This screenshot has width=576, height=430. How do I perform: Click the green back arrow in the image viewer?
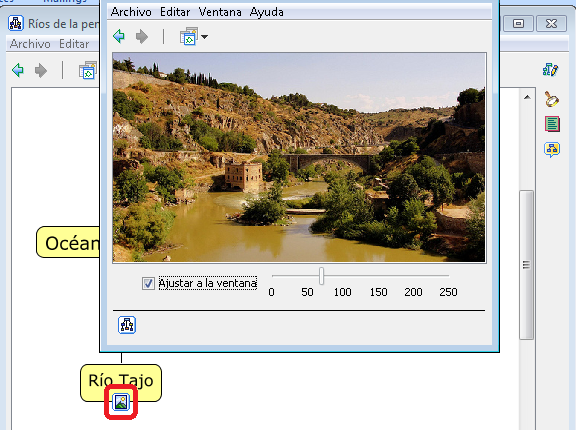[x=119, y=36]
